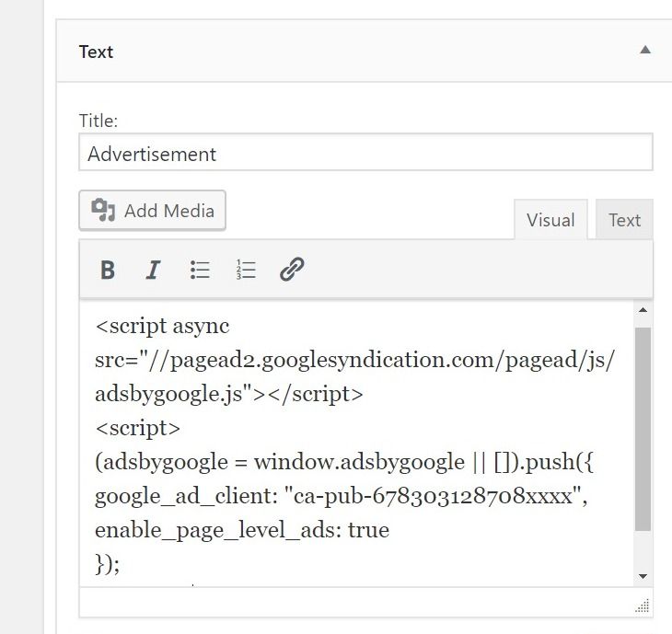Screen dimensions: 672x634
Task: Switch to the Visual editor tab
Action: tap(550, 220)
